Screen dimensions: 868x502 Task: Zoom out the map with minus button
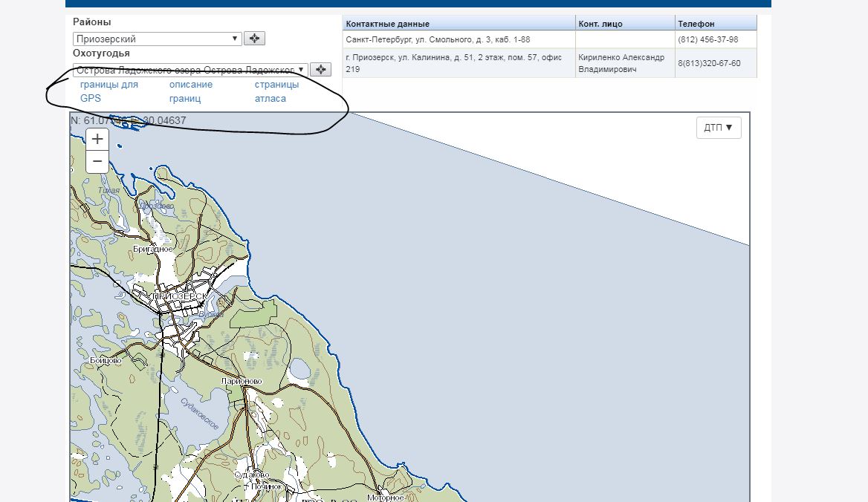pos(97,161)
